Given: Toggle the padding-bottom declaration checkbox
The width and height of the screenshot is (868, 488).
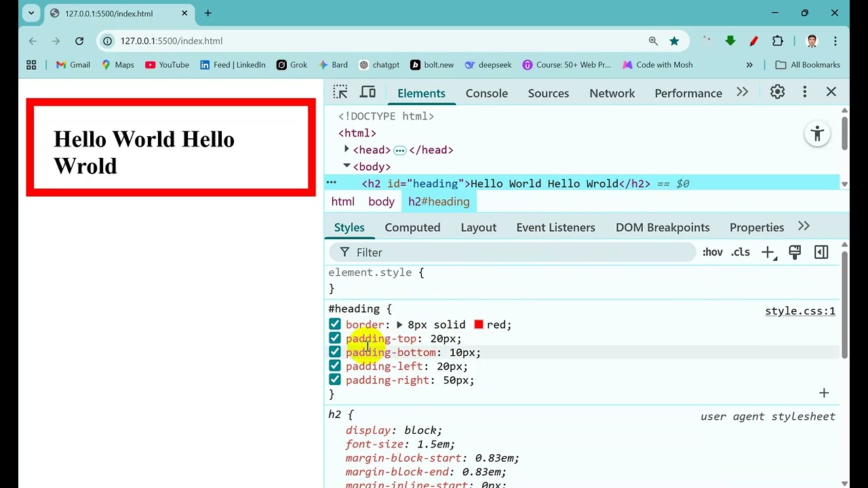Looking at the screenshot, I should [x=335, y=352].
